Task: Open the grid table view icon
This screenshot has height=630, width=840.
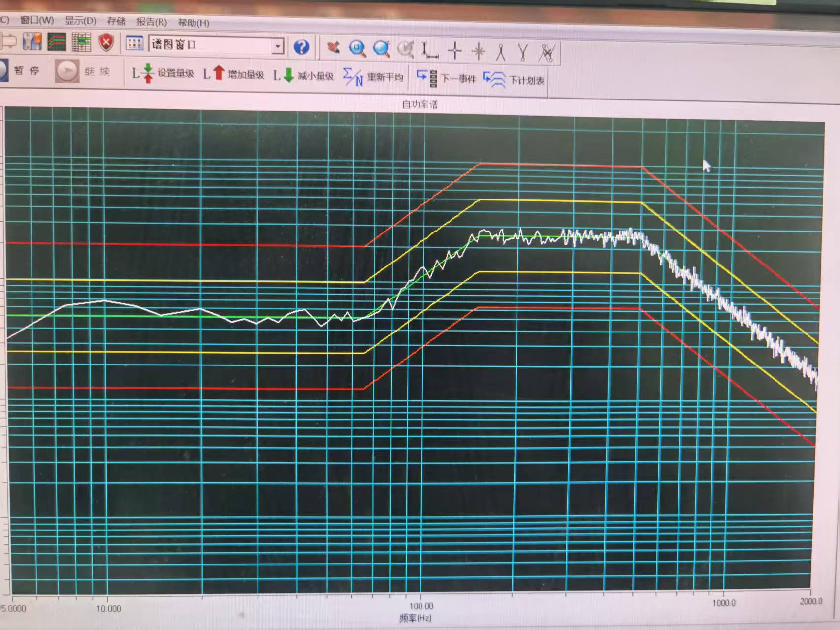Action: (81, 42)
